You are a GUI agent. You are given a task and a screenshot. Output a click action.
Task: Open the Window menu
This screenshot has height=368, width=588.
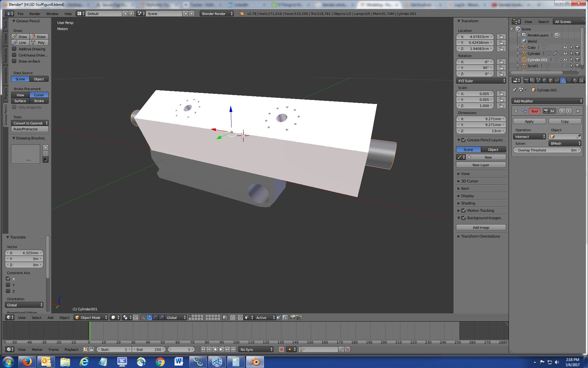coord(52,13)
